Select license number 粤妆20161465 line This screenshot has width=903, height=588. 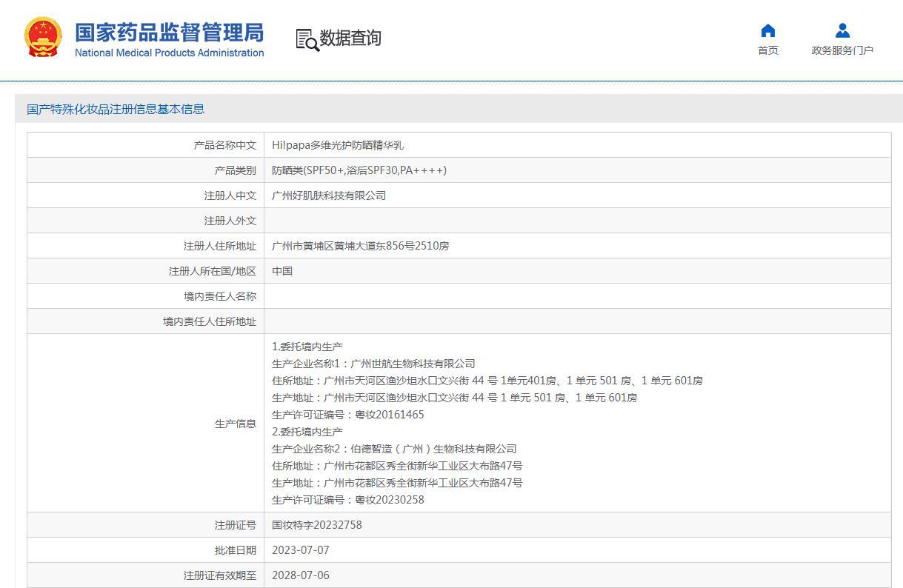tap(348, 415)
